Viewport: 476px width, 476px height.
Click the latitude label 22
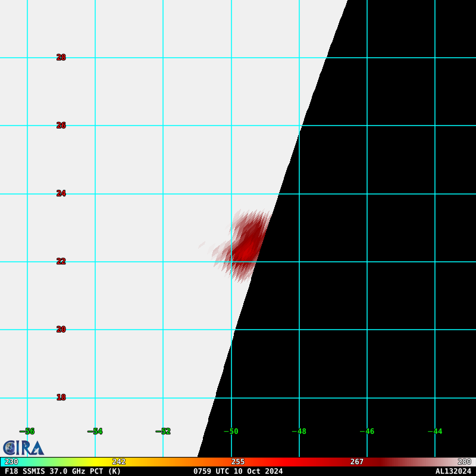(x=61, y=261)
